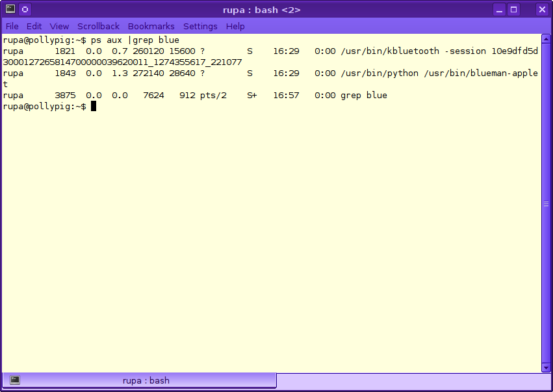The image size is (553, 392).
Task: Expand the Scrollback menu
Action: pyautogui.click(x=98, y=27)
